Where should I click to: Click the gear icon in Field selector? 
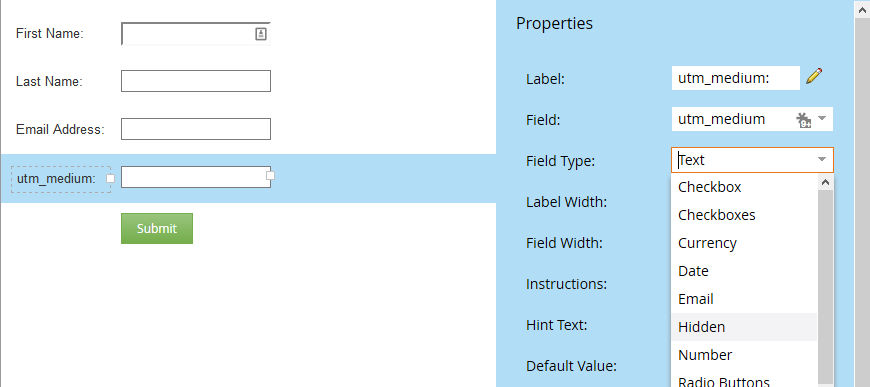click(x=803, y=119)
